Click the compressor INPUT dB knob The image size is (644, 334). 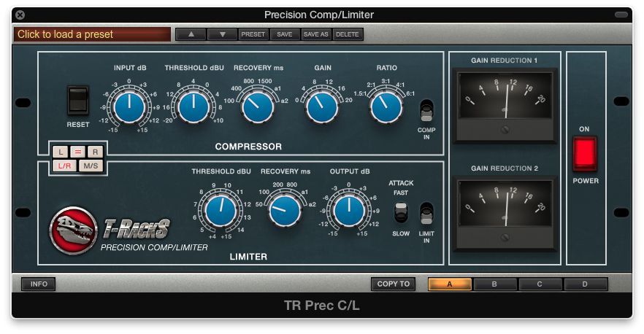click(129, 107)
